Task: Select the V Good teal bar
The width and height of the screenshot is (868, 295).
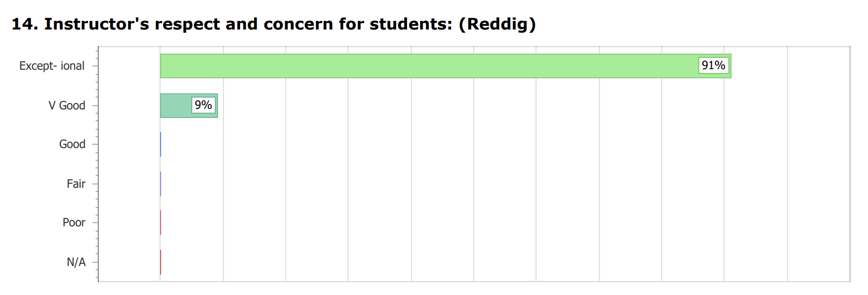Action: click(x=189, y=106)
